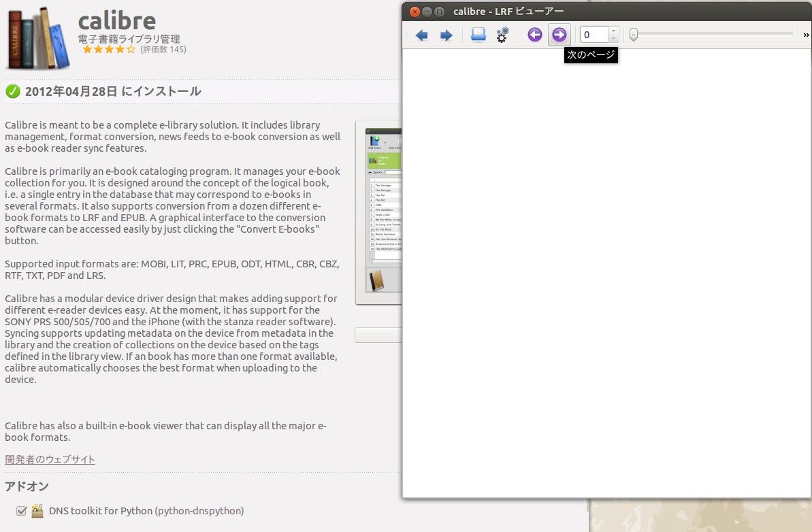Click the blue Forward arrow in LRF viewer

[446, 35]
